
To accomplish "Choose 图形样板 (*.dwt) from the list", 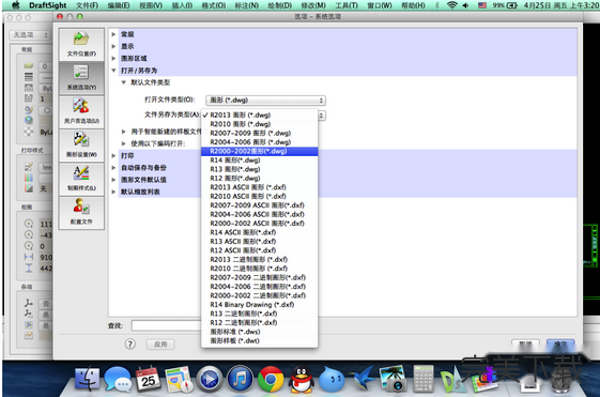I will [x=259, y=341].
